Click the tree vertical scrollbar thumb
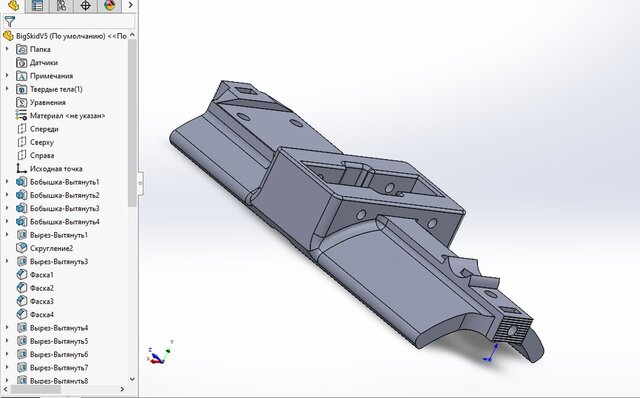Viewport: 640px width, 398px height. click(132, 122)
